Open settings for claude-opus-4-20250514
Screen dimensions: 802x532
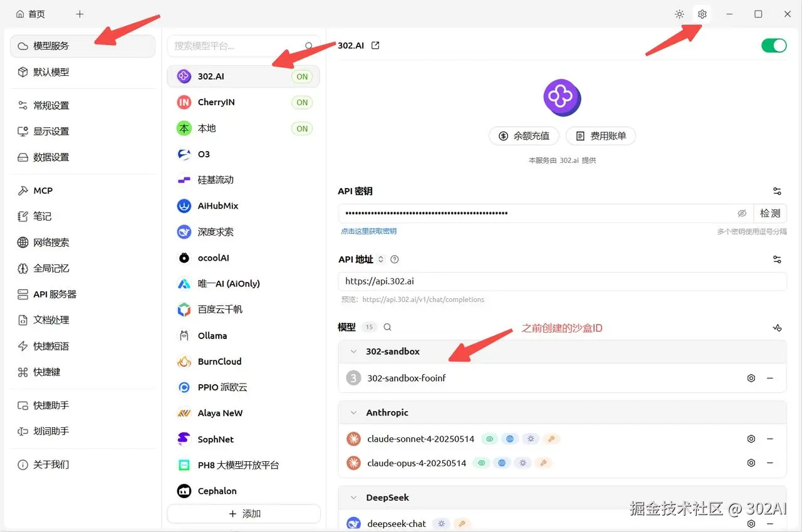coord(751,463)
